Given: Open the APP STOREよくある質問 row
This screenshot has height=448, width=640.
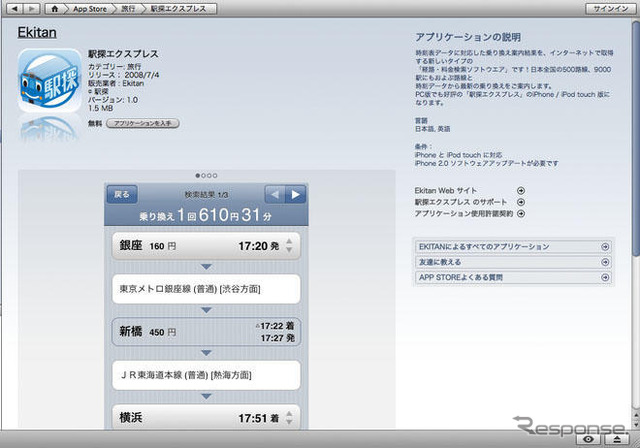Looking at the screenshot, I should [x=513, y=277].
